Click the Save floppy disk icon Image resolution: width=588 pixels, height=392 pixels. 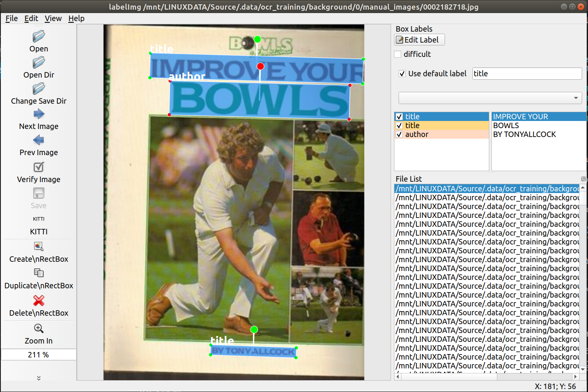tap(39, 193)
